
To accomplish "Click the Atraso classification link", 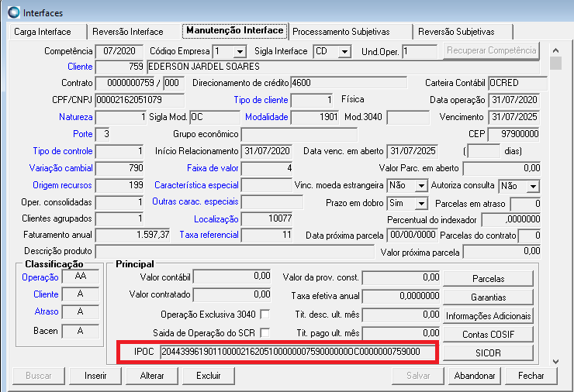I will [x=47, y=311].
